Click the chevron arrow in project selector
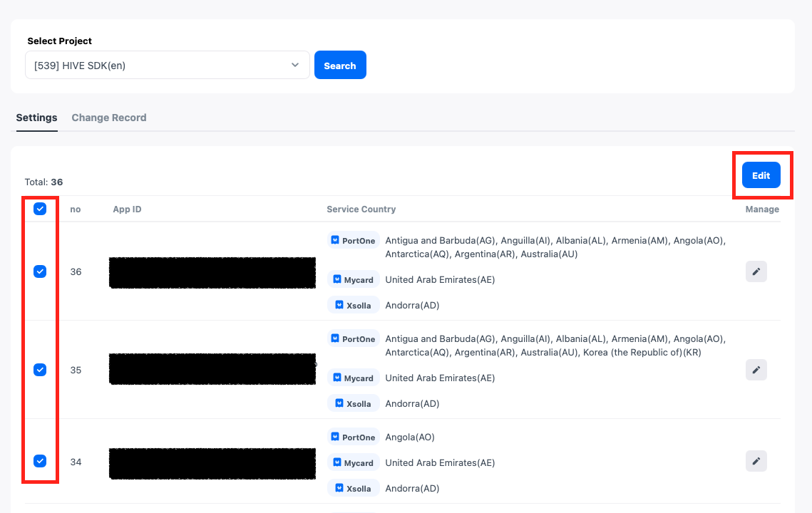This screenshot has height=513, width=812. click(295, 66)
